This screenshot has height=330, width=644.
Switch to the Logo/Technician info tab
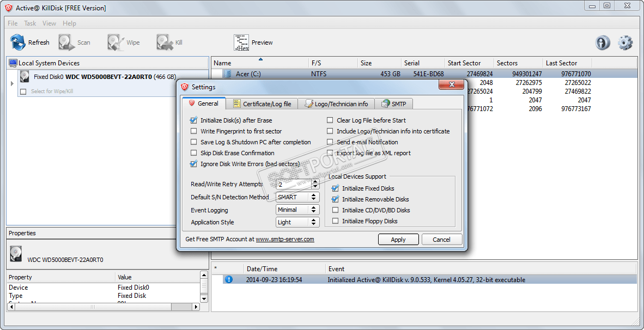coord(336,104)
